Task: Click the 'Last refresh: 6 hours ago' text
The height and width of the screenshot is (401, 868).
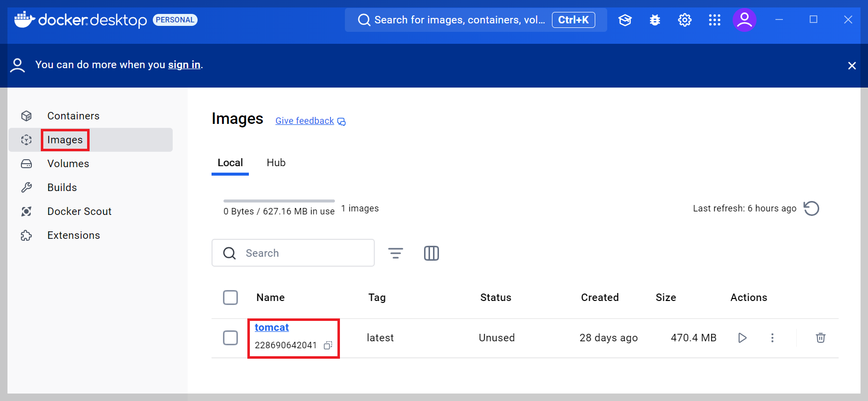Action: [x=745, y=208]
